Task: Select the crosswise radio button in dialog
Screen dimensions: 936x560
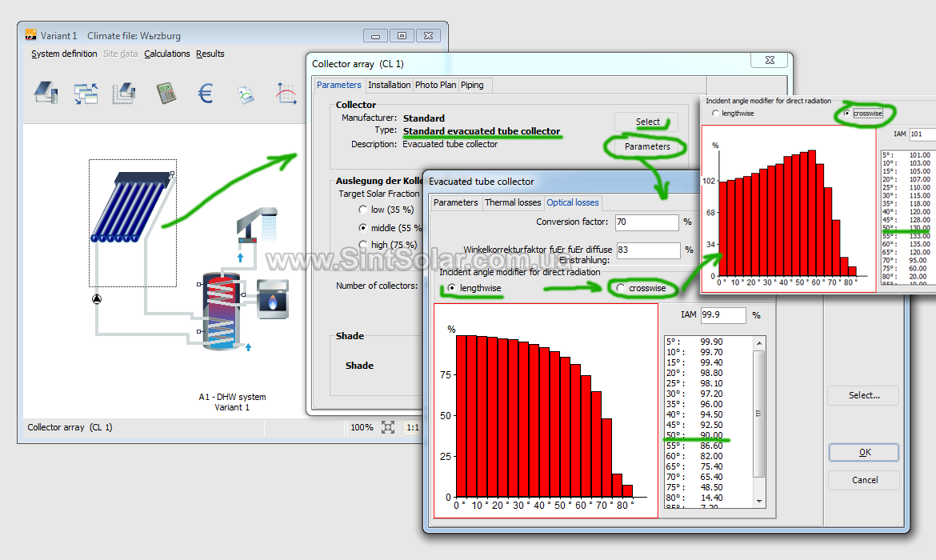Action: click(621, 287)
